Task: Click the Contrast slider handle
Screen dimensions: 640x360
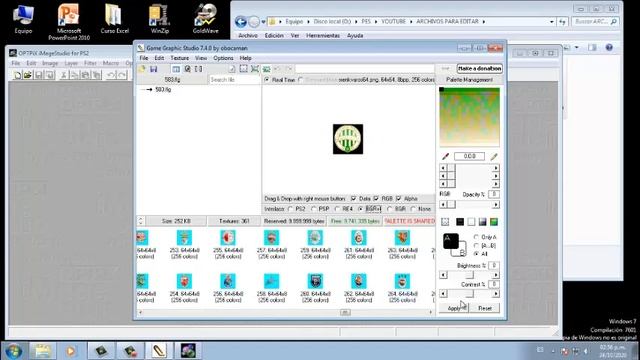Action: click(469, 293)
